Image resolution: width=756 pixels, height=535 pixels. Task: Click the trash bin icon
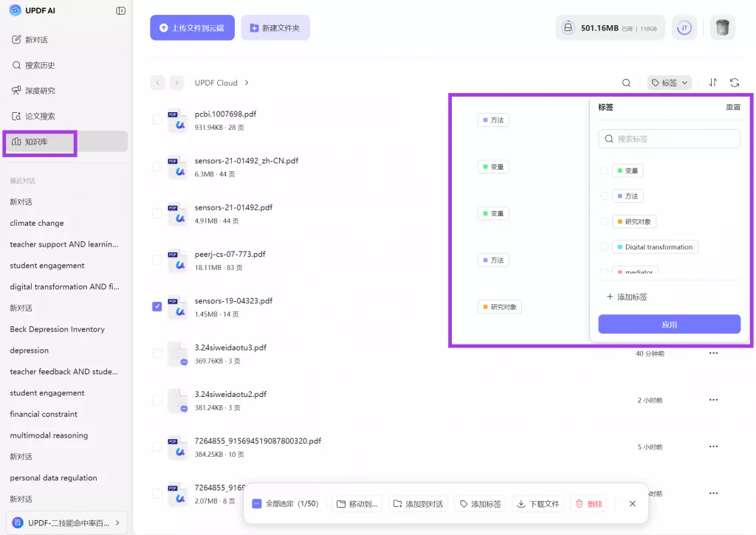(722, 28)
